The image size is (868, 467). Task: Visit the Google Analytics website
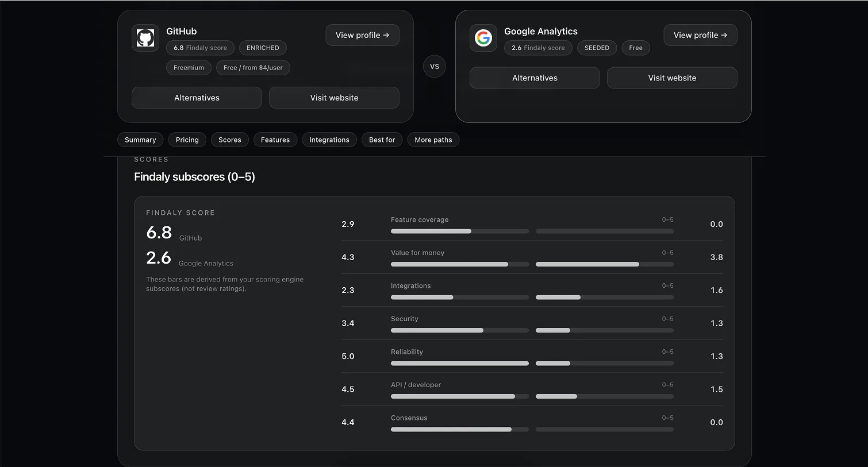pyautogui.click(x=672, y=78)
